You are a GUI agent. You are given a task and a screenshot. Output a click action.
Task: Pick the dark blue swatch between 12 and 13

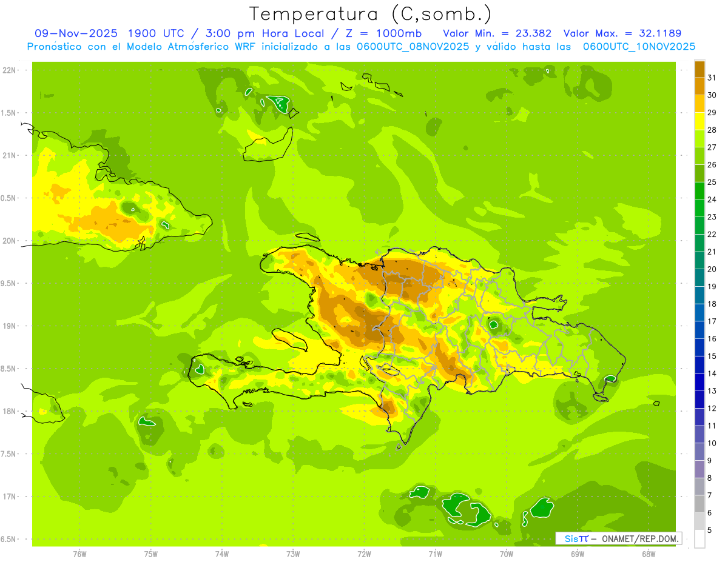point(699,399)
